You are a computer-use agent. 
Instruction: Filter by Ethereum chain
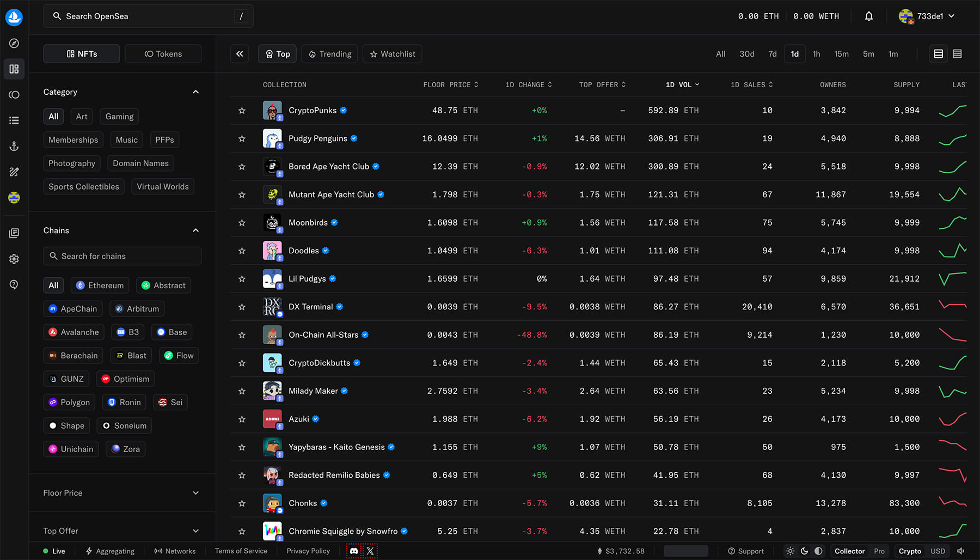coord(100,285)
